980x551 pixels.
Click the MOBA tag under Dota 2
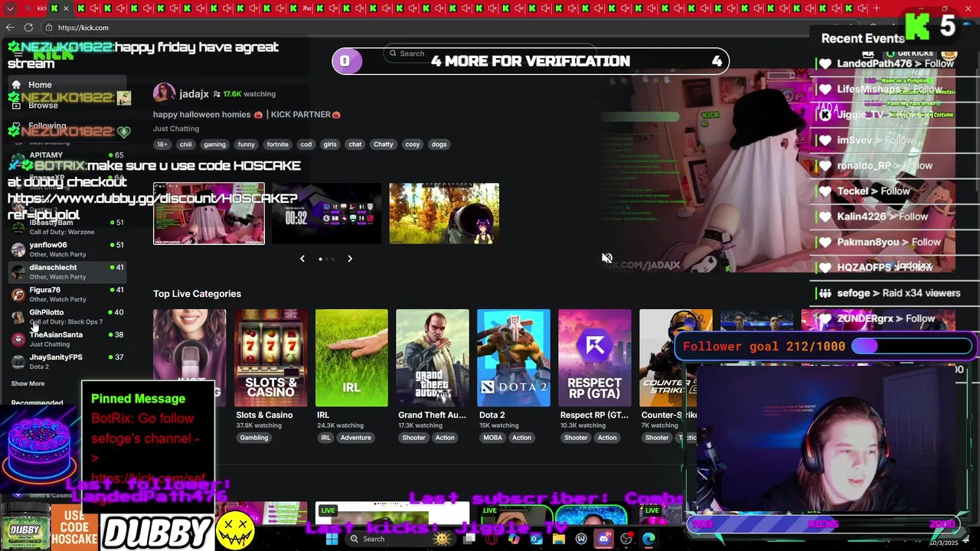click(492, 438)
